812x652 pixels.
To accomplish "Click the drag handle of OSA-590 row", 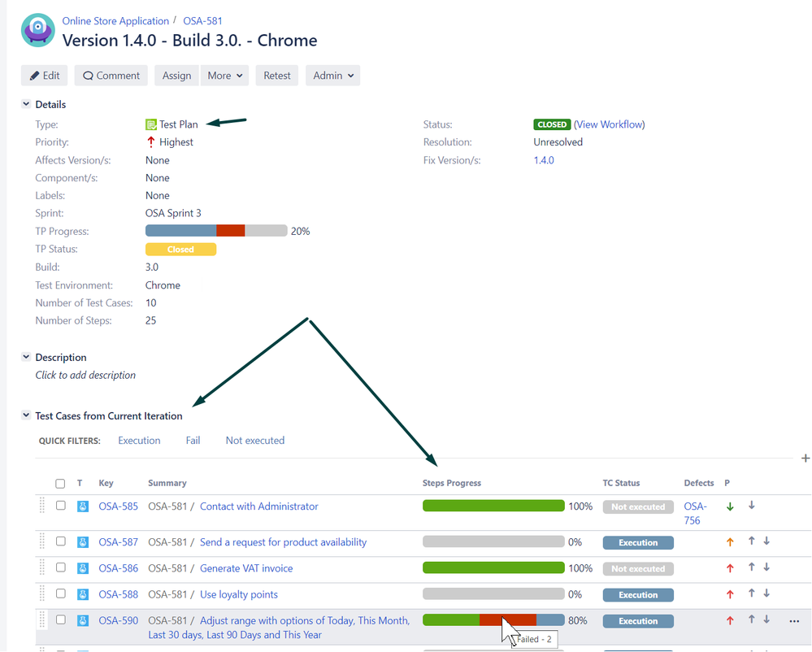I will coord(42,619).
